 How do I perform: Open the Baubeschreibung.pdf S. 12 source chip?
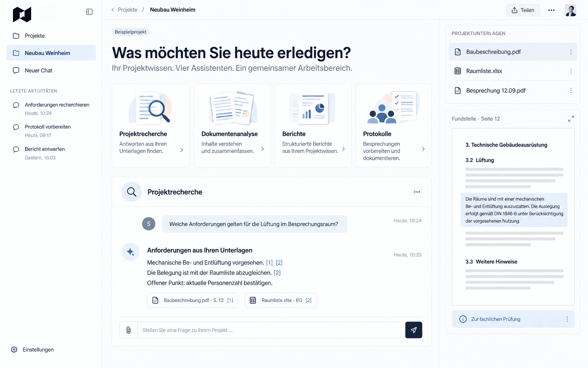[193, 300]
